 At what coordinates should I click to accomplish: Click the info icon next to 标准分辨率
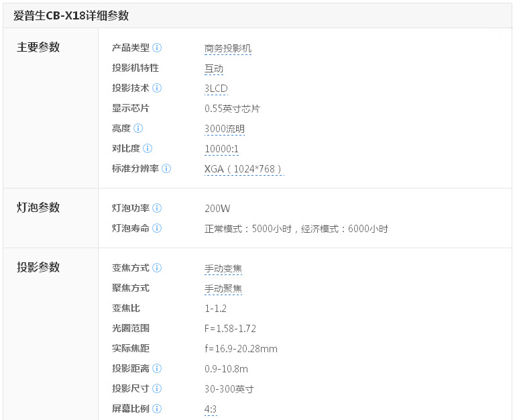[166, 168]
